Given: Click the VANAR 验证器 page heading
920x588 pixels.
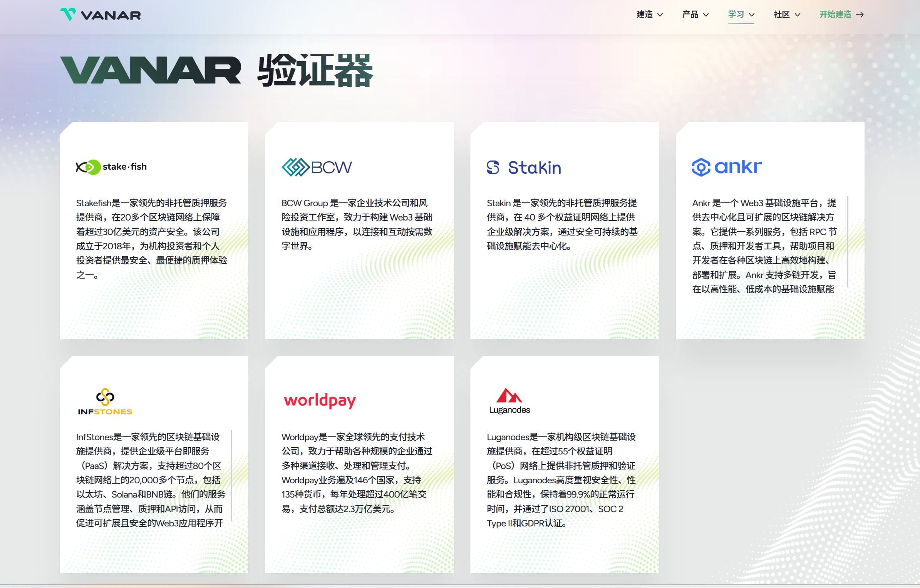Looking at the screenshot, I should pyautogui.click(x=216, y=70).
